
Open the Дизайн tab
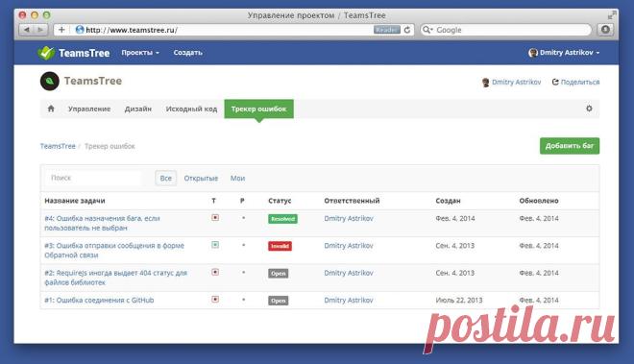point(138,109)
